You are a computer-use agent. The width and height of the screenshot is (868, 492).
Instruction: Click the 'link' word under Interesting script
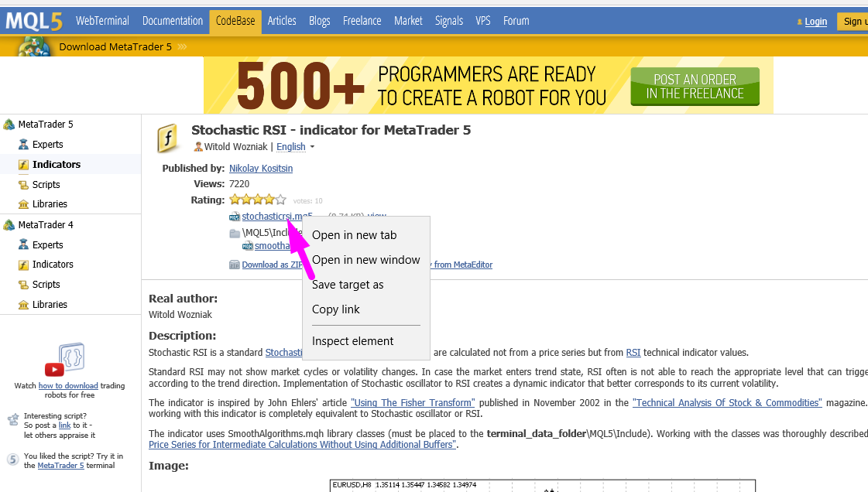tap(65, 425)
